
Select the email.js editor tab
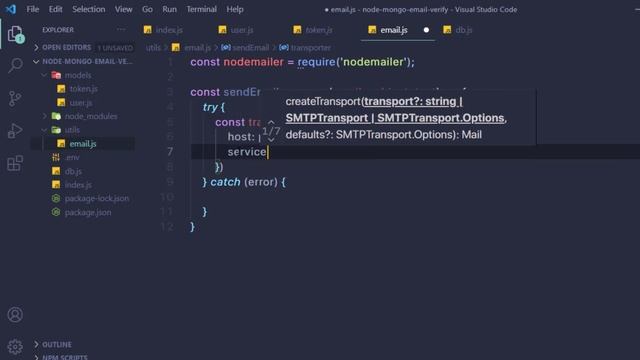[x=393, y=30]
